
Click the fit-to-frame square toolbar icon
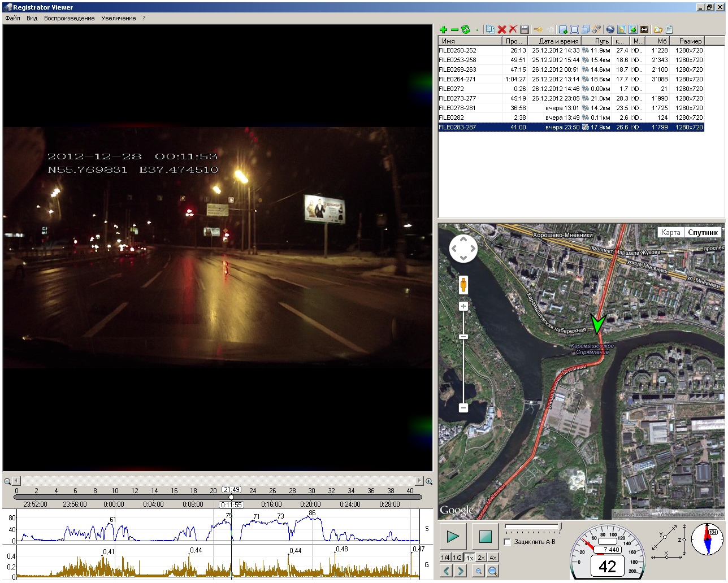[x=574, y=29]
